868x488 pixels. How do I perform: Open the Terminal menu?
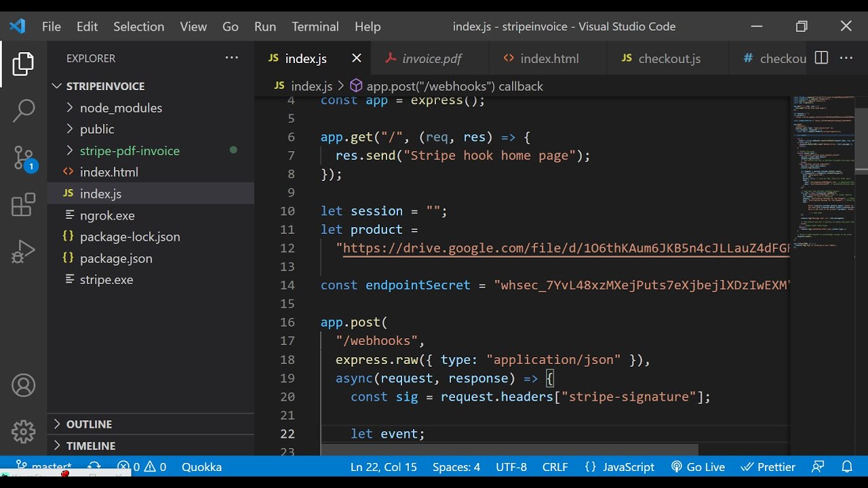click(x=315, y=26)
